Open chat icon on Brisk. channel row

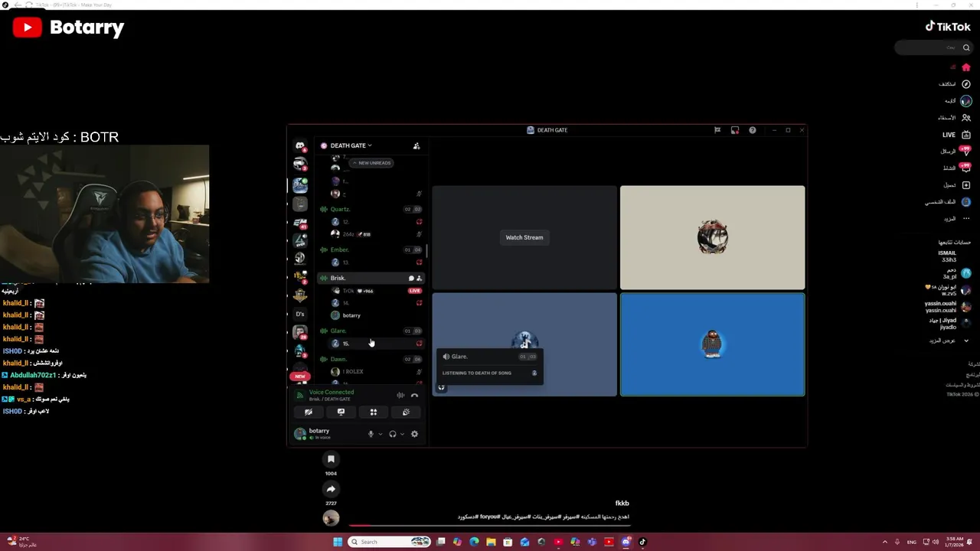click(411, 278)
